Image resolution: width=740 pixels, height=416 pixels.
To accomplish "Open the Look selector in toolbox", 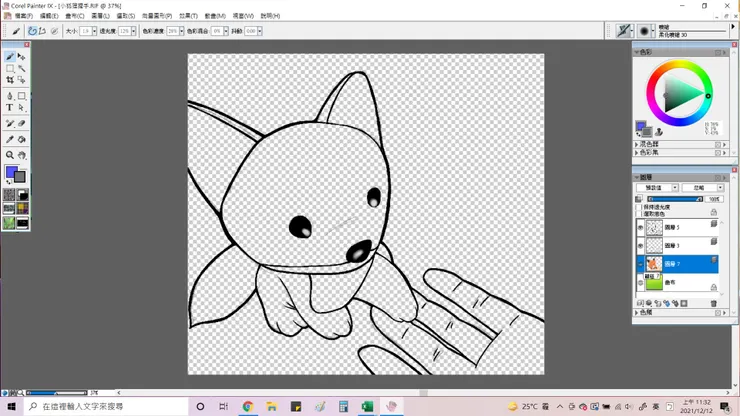I will [9, 222].
